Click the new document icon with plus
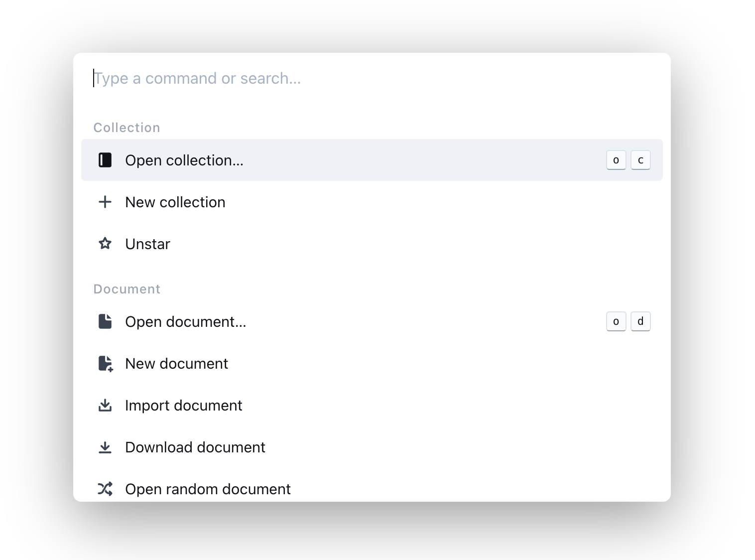 point(106,364)
